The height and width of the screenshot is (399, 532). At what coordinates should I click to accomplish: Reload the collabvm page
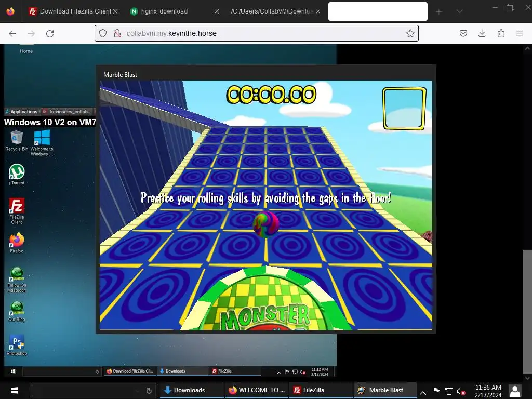(x=50, y=33)
